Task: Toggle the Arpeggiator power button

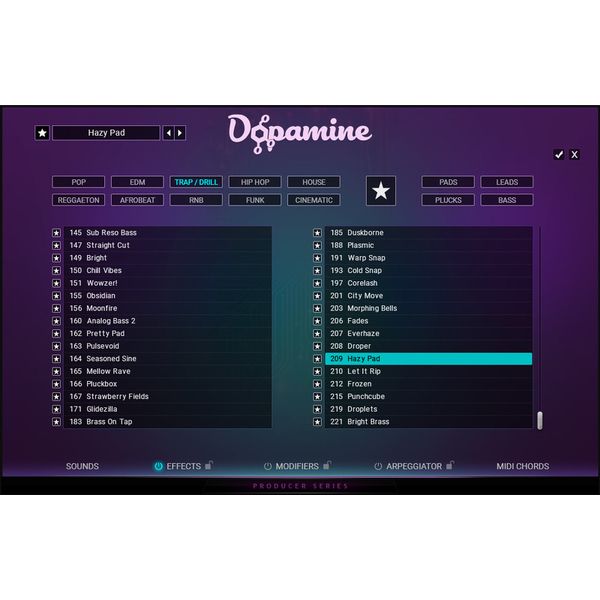Action: click(378, 466)
